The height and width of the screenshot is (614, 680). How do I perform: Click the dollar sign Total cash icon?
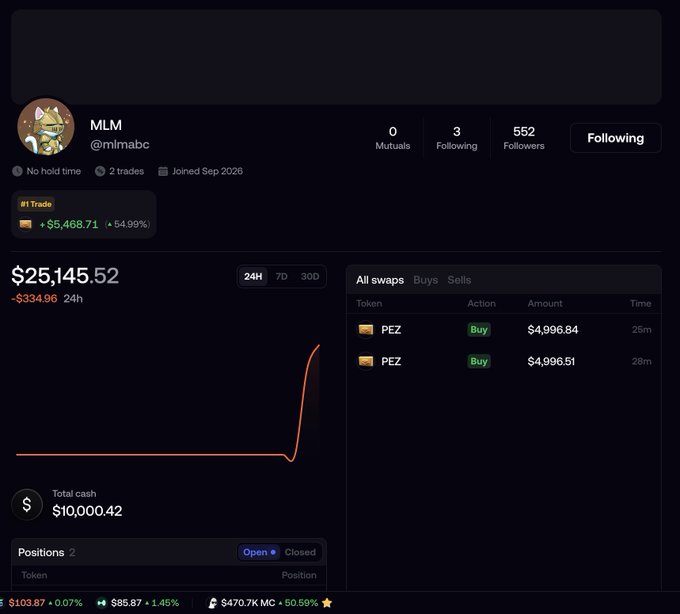pos(27,504)
